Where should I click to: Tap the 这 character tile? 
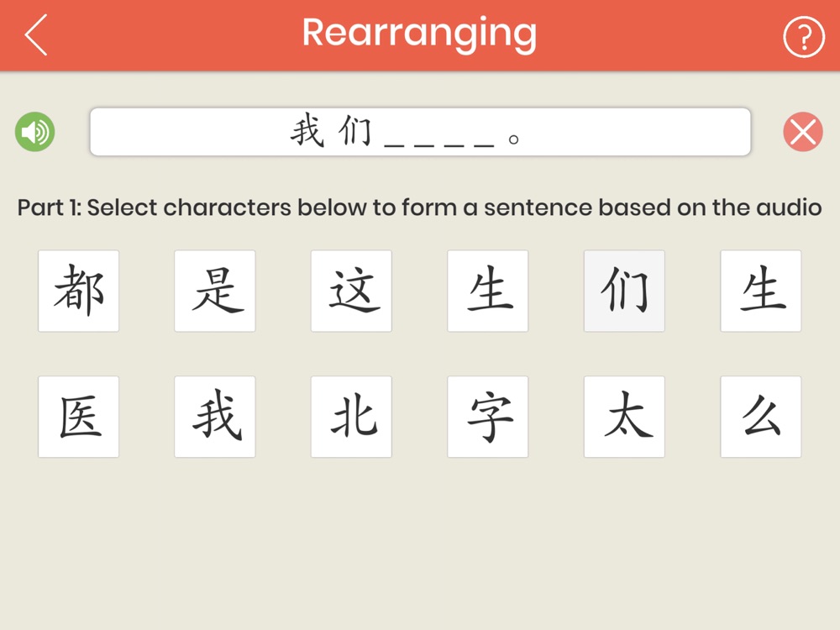(x=351, y=291)
